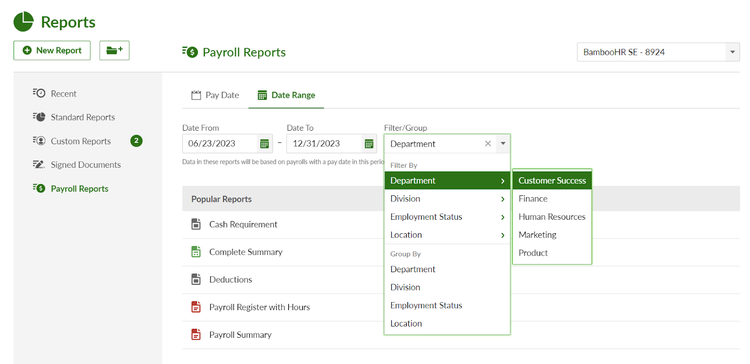Switch to the Date Range tab
Viewport: 750px width, 364px height.
pyautogui.click(x=286, y=95)
